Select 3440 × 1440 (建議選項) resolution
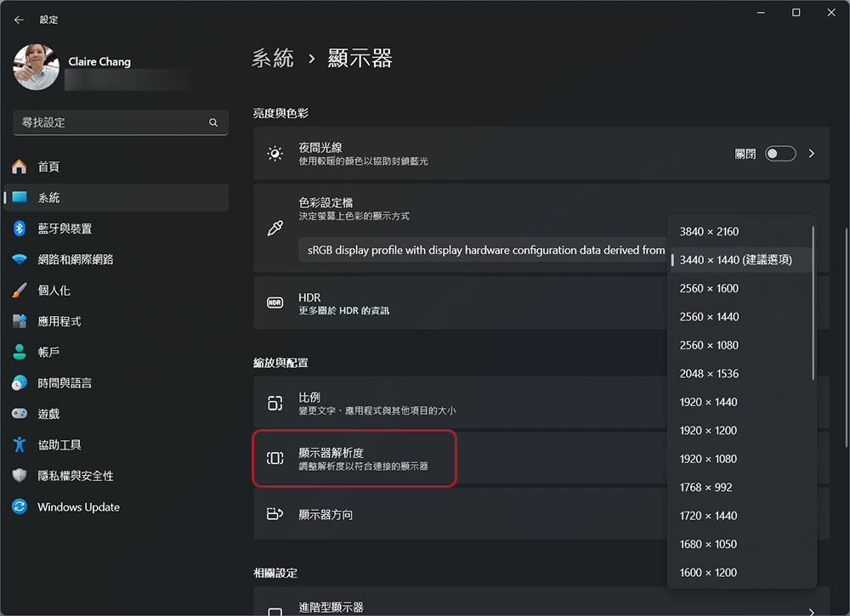The width and height of the screenshot is (850, 616). tap(740, 260)
